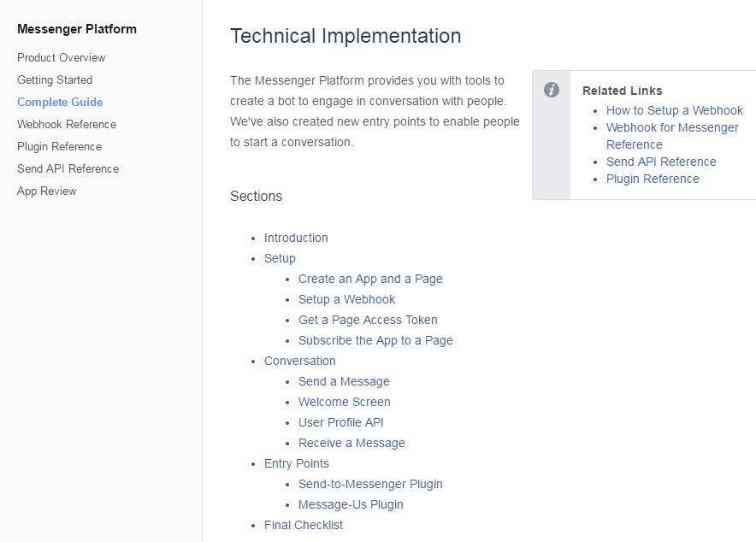Jump to the Introduction section

tap(296, 238)
